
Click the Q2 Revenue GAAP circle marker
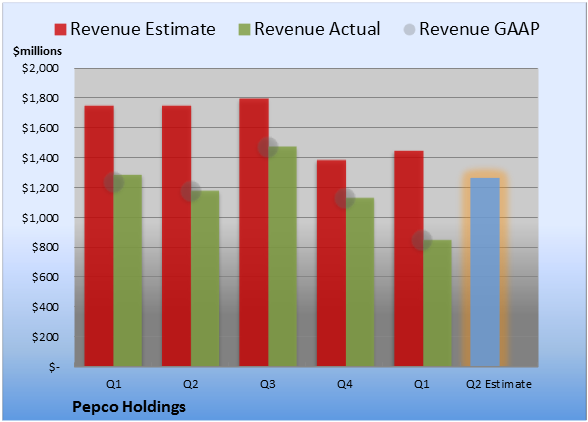coord(191,191)
